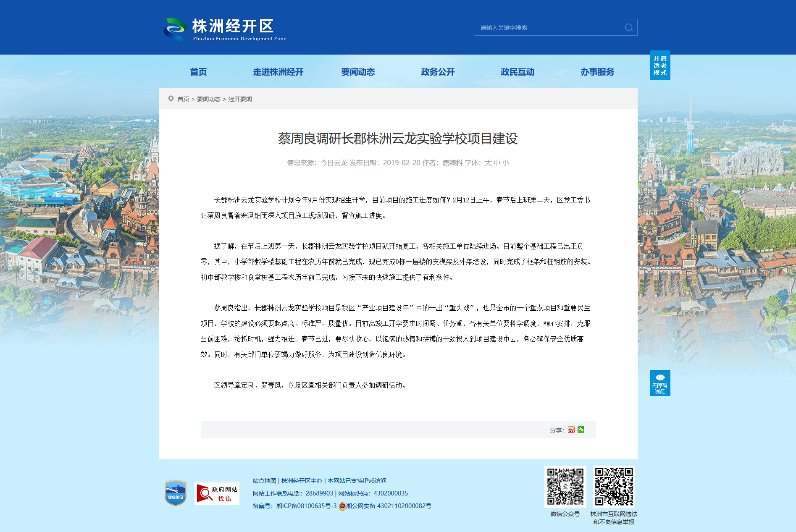Click the 网站标识码: 4302000035 text
The width and height of the screenshot is (796, 532).
(373, 493)
